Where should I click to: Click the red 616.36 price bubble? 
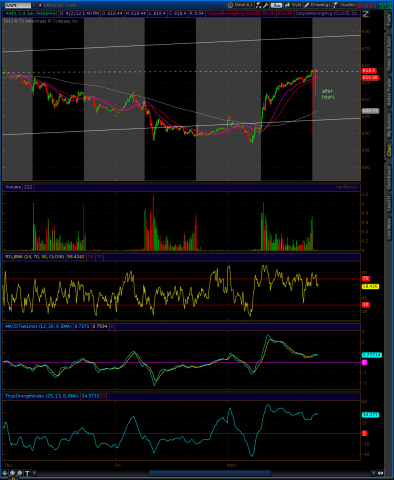tap(371, 78)
